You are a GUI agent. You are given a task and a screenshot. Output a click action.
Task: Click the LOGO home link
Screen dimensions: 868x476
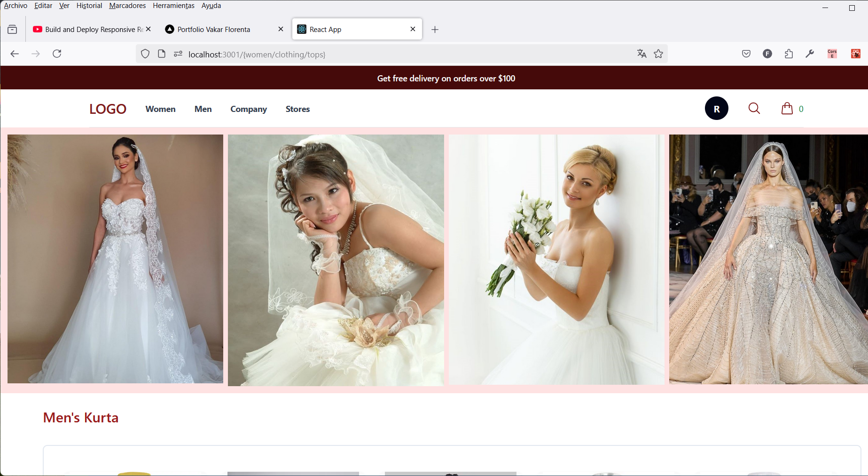(x=108, y=109)
